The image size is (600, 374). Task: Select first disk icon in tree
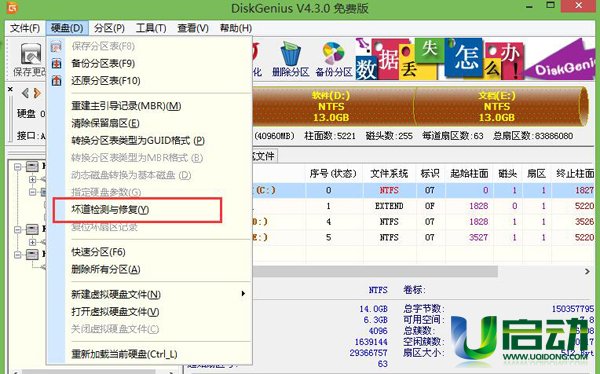pos(32,167)
